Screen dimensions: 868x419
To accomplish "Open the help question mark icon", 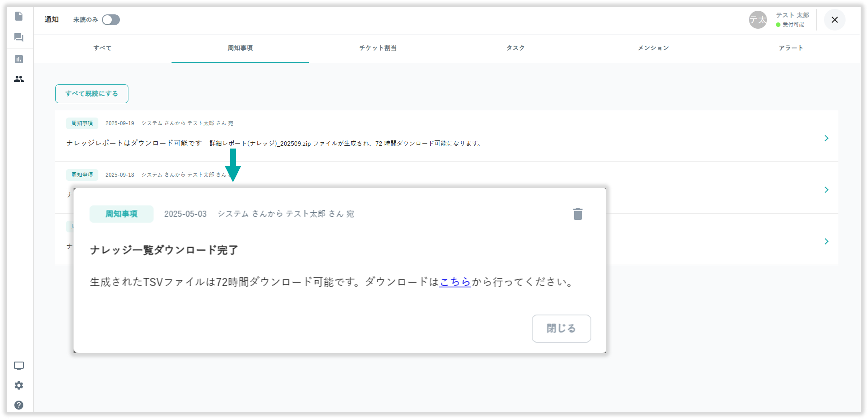I will (19, 405).
